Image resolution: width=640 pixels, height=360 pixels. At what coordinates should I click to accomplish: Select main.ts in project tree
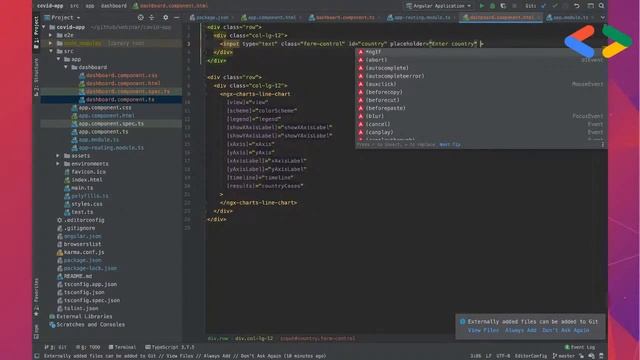82,188
